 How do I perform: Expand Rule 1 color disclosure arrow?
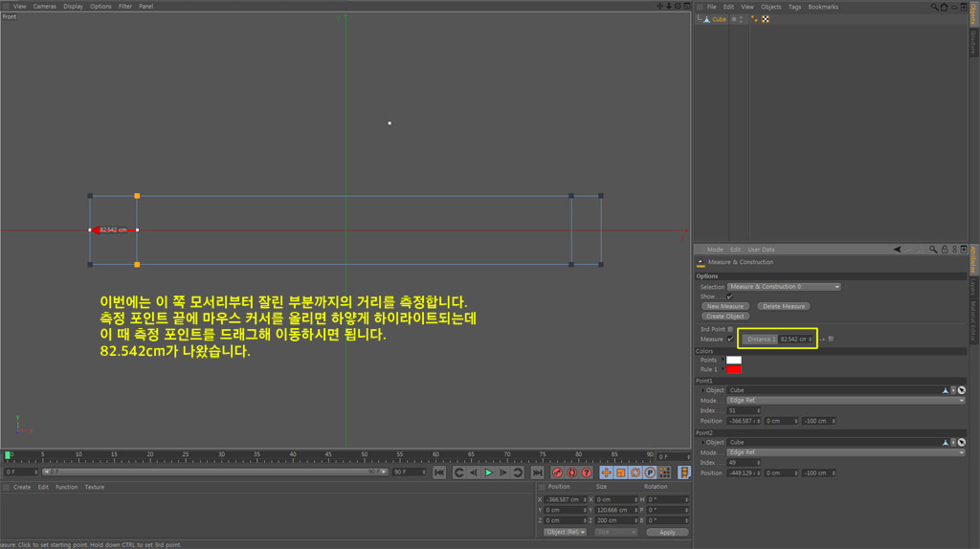pos(724,369)
